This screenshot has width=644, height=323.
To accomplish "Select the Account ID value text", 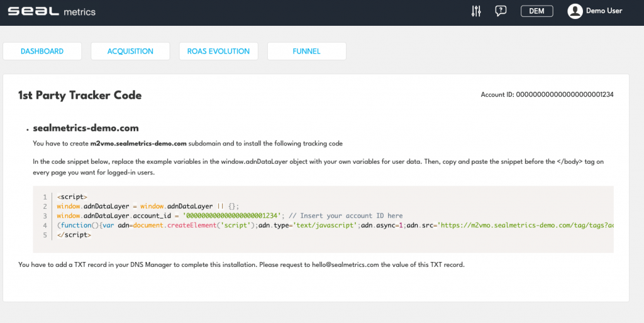I will coord(565,94).
